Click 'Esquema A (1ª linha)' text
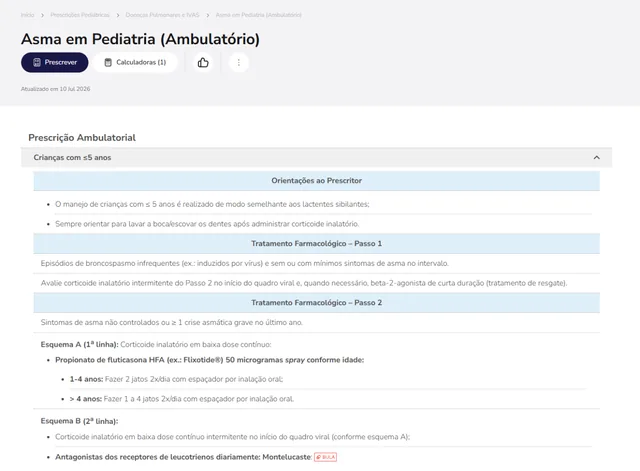This screenshot has height=471, width=640. [x=80, y=344]
